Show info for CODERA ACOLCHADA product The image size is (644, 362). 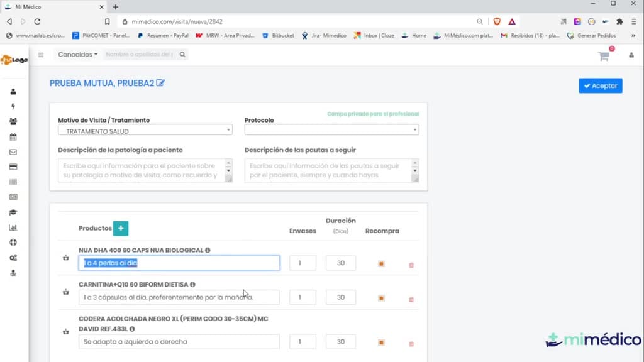(132, 329)
